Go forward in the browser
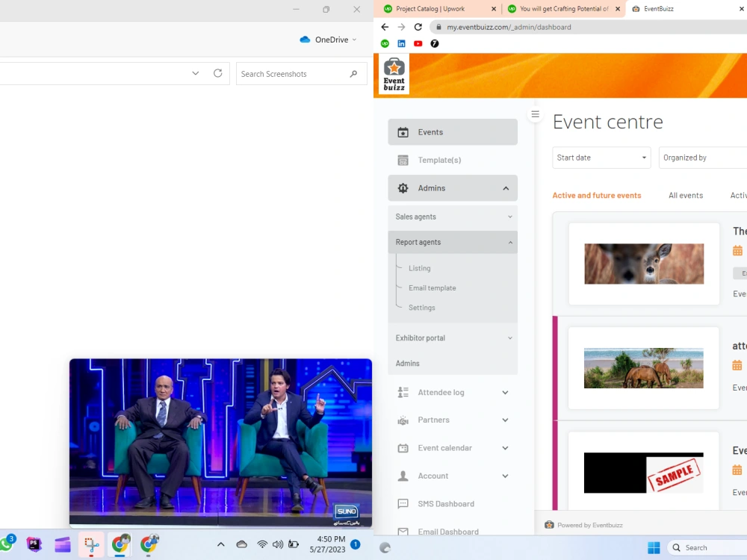Image resolution: width=747 pixels, height=560 pixels. click(401, 27)
